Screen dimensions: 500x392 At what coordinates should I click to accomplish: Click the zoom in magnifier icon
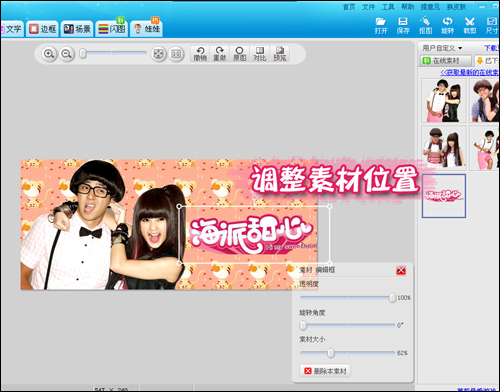pyautogui.click(x=49, y=54)
